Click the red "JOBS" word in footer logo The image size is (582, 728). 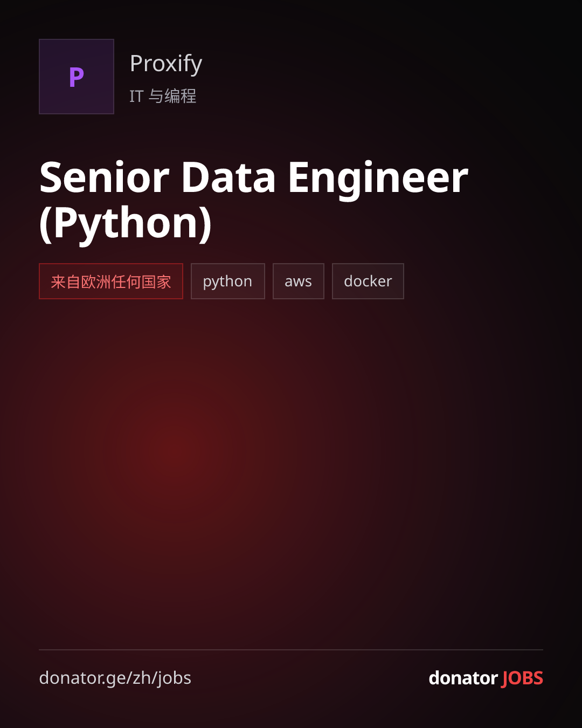[x=522, y=678]
